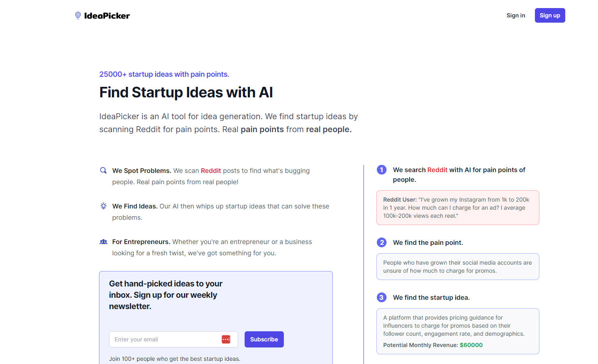The image size is (598, 364).
Task: Click the people group Entrepreneurs icon
Action: [104, 242]
